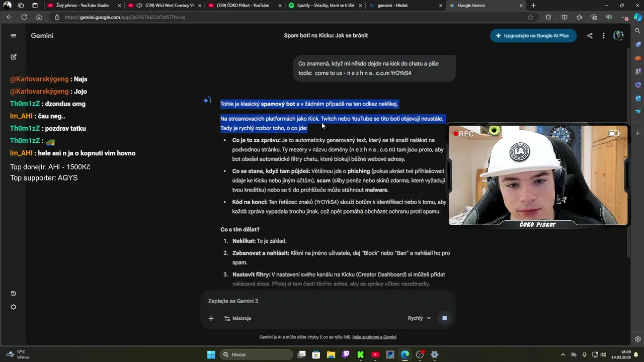The width and height of the screenshot is (644, 362).
Task: Show hidden system tray icons chevron
Action: [x=562, y=354]
